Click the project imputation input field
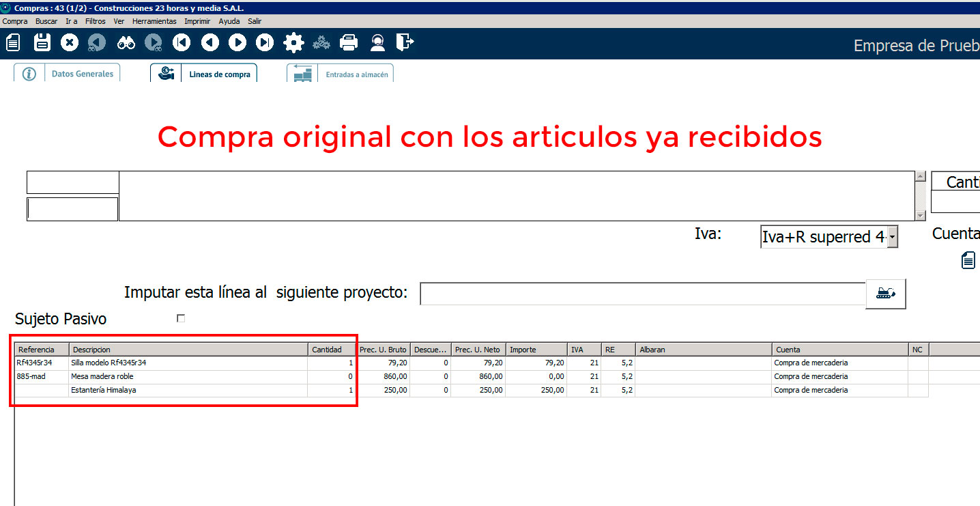 coord(642,294)
